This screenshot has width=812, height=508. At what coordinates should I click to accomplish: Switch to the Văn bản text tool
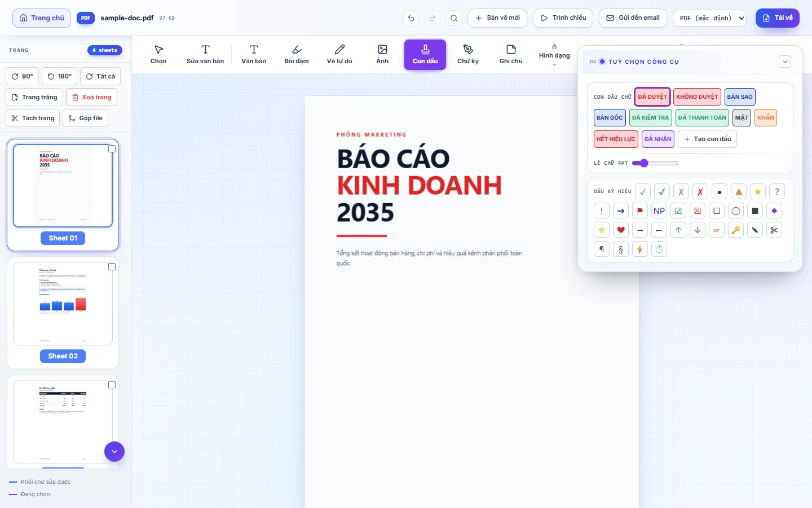point(254,55)
